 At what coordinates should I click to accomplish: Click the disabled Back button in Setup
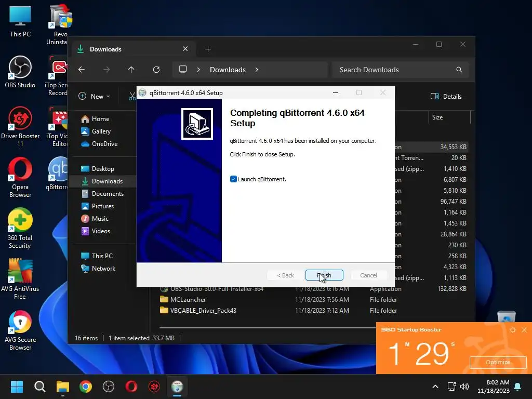click(285, 275)
